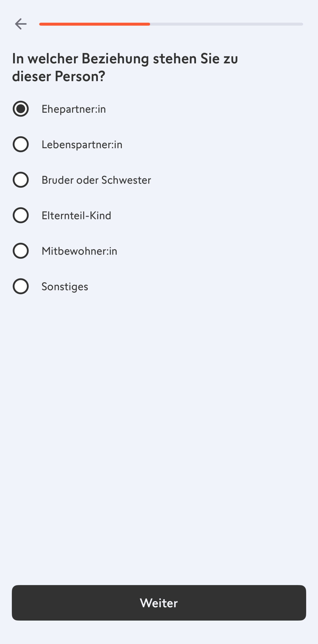Click the 'Sonstiges' label text

(x=65, y=287)
